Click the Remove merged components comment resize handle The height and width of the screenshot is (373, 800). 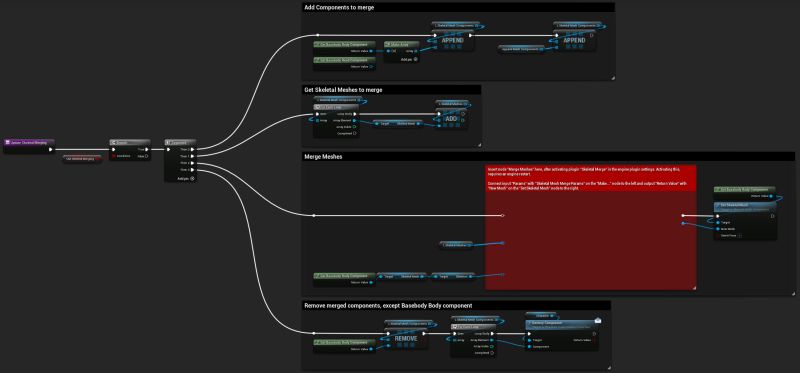tap(609, 367)
